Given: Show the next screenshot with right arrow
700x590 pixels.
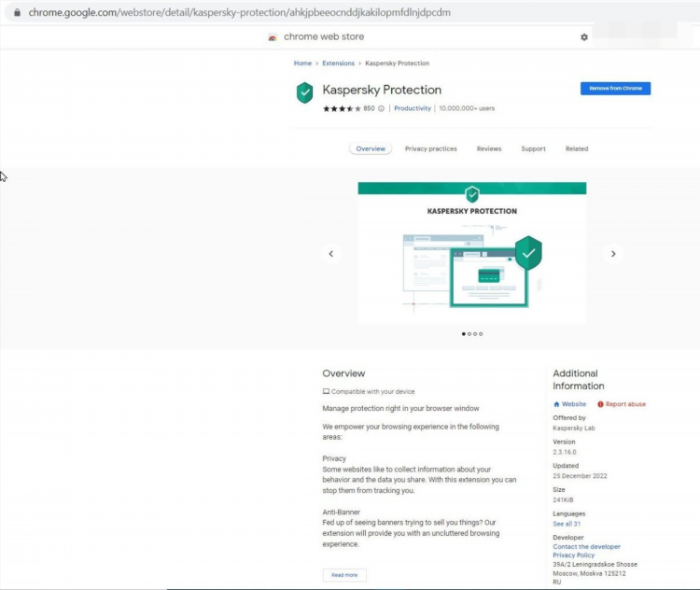Looking at the screenshot, I should [613, 254].
